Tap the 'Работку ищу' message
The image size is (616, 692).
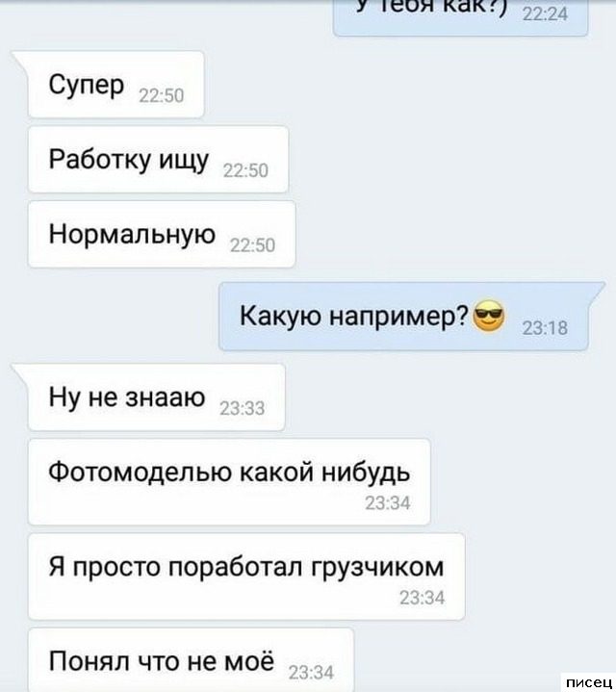coord(158,160)
